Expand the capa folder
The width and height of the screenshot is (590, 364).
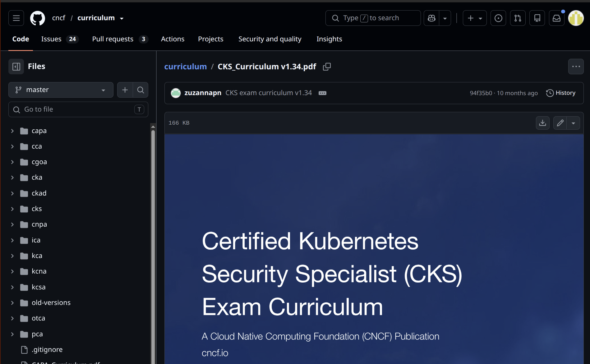point(12,131)
